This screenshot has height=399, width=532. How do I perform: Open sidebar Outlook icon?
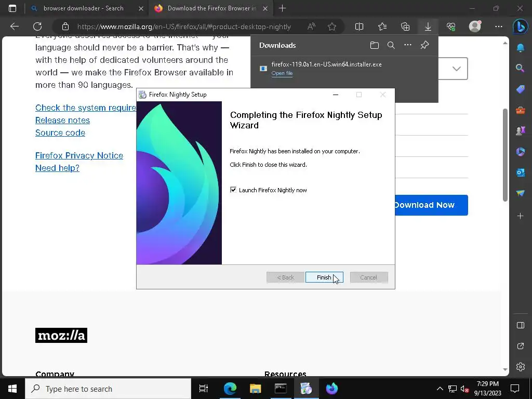coord(521,172)
